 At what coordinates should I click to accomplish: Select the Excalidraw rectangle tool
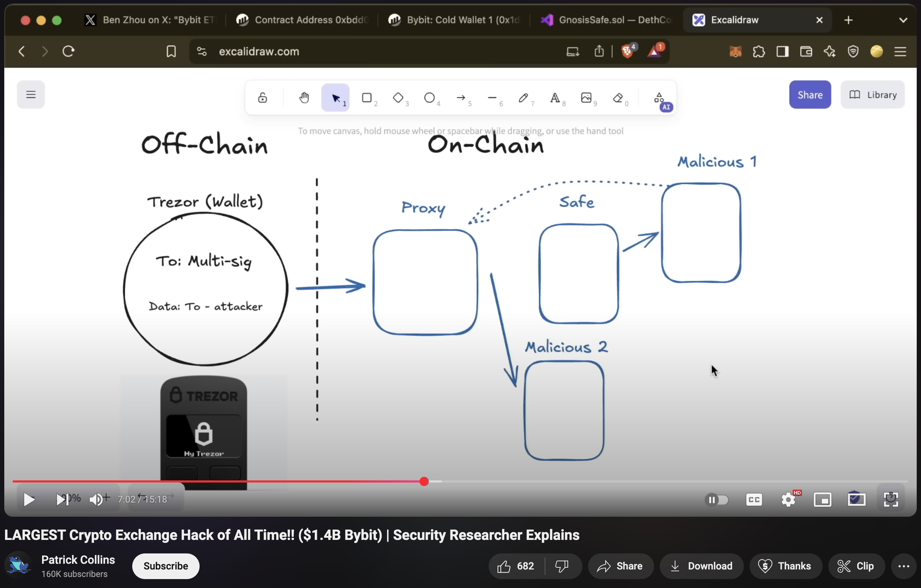367,98
